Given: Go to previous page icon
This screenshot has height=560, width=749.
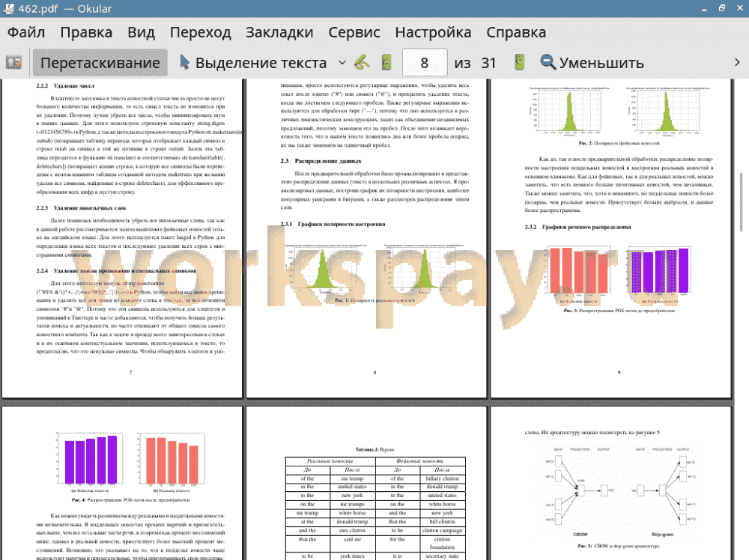Looking at the screenshot, I should tap(386, 63).
